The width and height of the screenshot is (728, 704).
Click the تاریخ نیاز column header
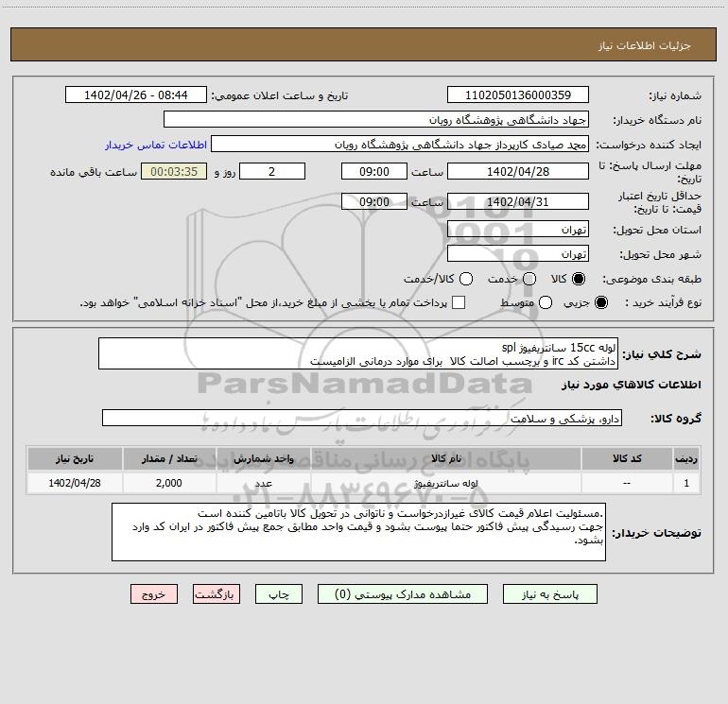click(75, 458)
